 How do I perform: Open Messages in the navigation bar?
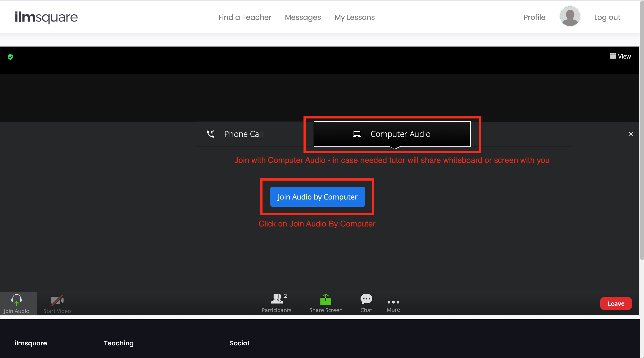point(303,17)
